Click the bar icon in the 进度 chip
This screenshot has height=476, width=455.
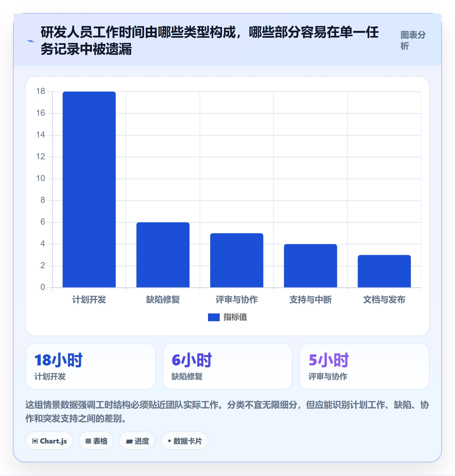tap(129, 442)
